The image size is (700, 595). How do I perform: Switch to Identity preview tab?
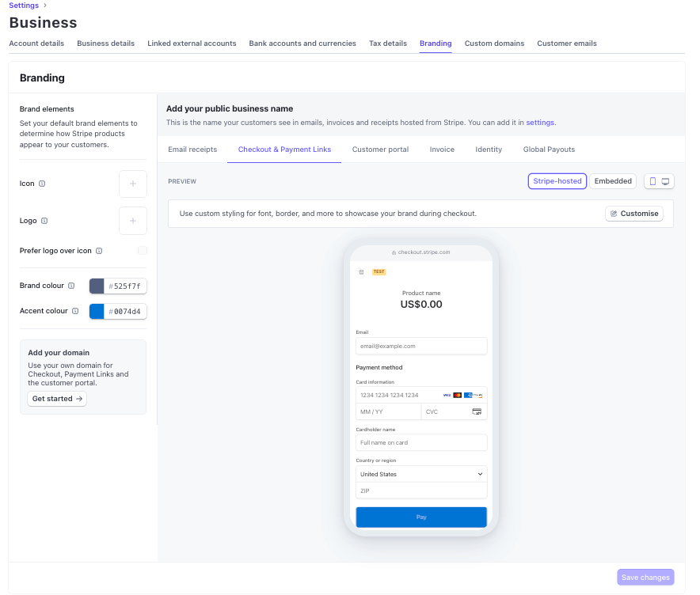pyautogui.click(x=489, y=150)
